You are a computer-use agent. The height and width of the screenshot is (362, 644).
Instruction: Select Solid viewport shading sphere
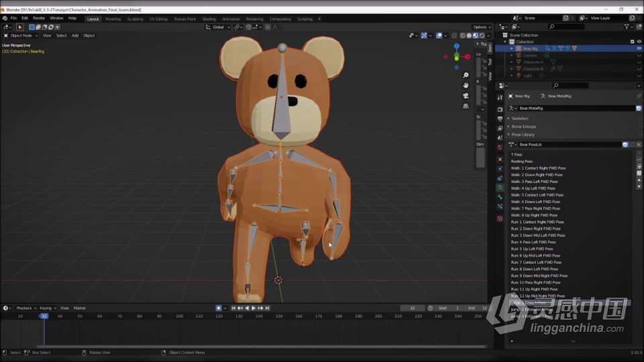pos(469,36)
